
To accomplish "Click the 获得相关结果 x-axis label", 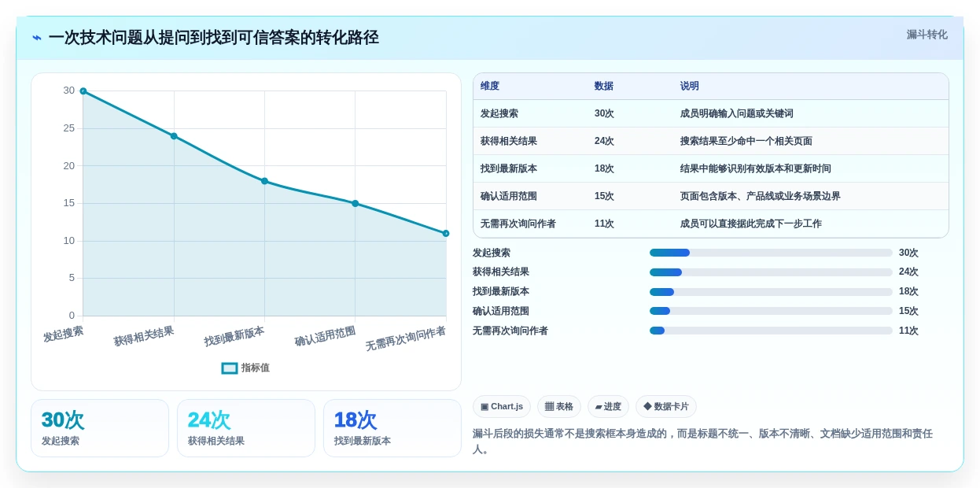I will [x=143, y=336].
